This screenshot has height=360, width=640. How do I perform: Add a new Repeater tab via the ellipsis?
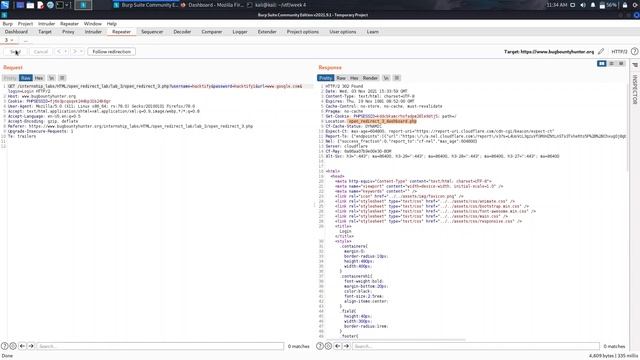coord(26,40)
